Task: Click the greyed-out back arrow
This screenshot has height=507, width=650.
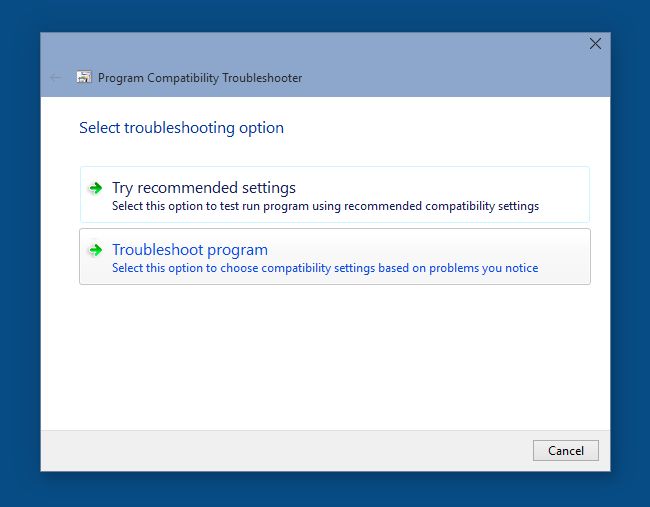Action: click(56, 78)
